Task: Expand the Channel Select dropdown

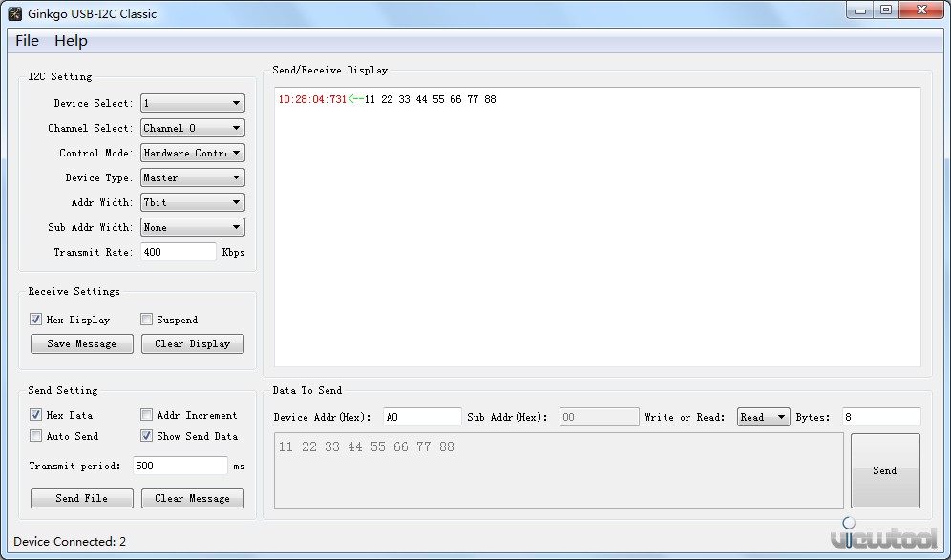Action: pyautogui.click(x=193, y=128)
